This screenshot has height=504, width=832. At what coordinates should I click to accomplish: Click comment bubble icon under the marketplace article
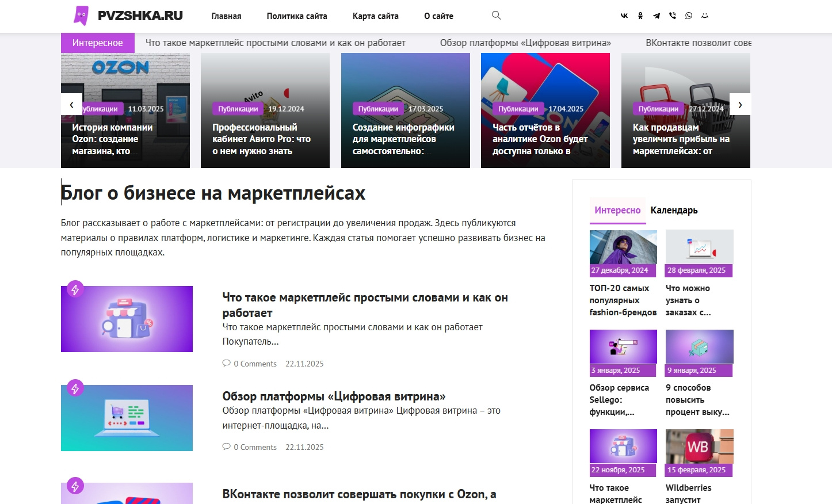point(226,364)
